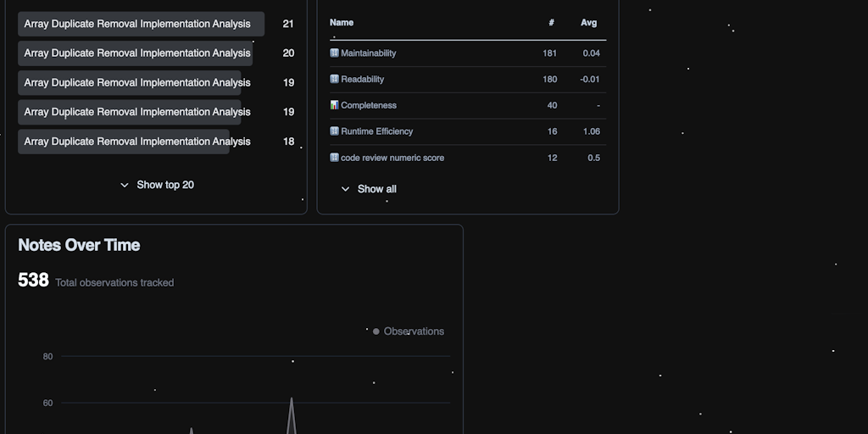868x434 pixels.
Task: Click the numeric icon next to Readability
Action: [x=334, y=79]
